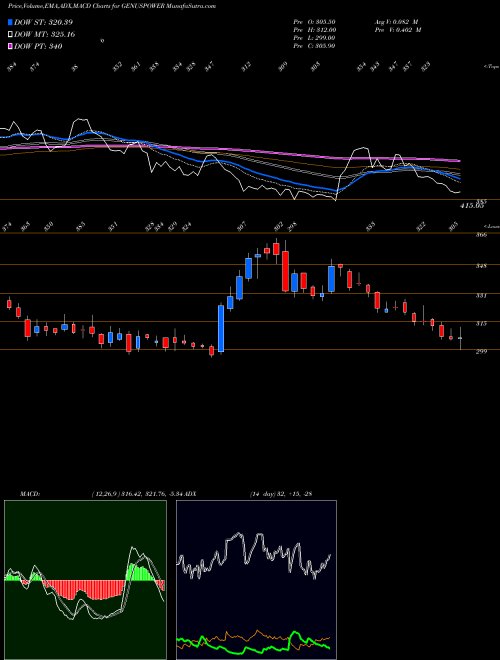500x660 pixels.
Task: Open the MACD histogram chart panel
Action: tap(85, 580)
